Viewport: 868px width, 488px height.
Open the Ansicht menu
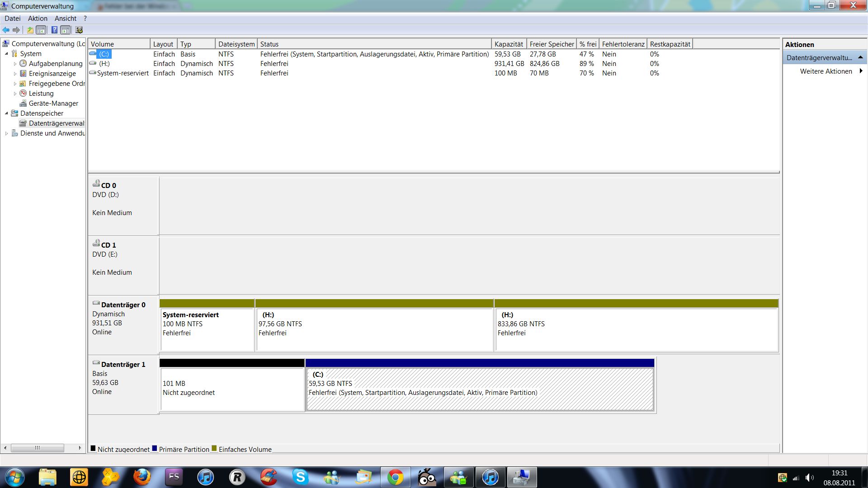[66, 19]
